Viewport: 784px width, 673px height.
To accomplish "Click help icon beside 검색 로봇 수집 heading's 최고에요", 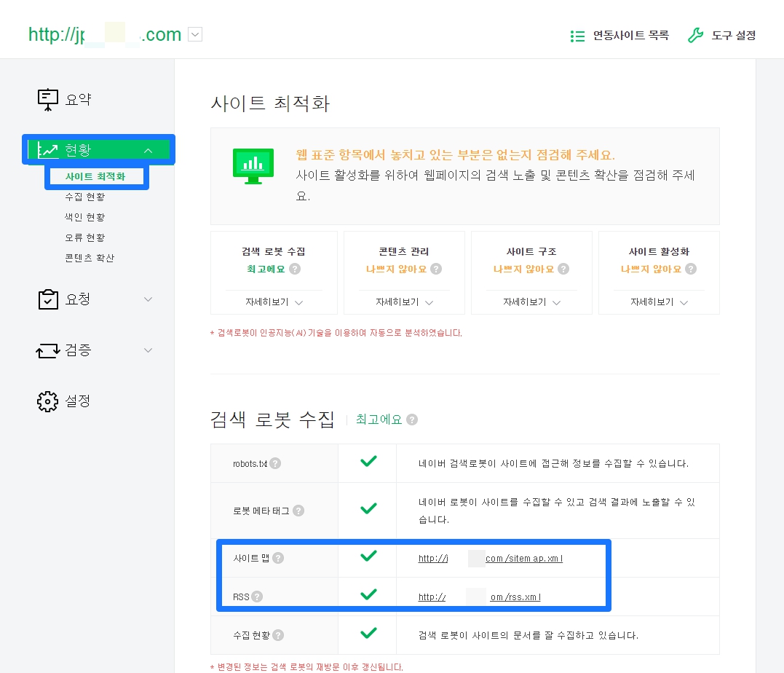I will [x=412, y=420].
